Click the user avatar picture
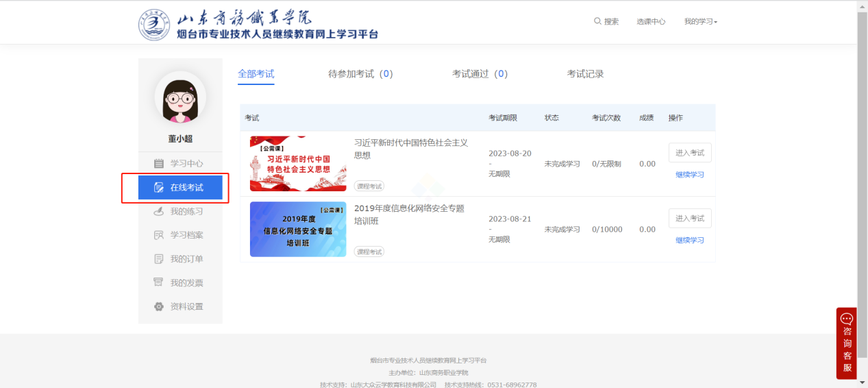Screen dimensions: 868x388 click(x=180, y=97)
